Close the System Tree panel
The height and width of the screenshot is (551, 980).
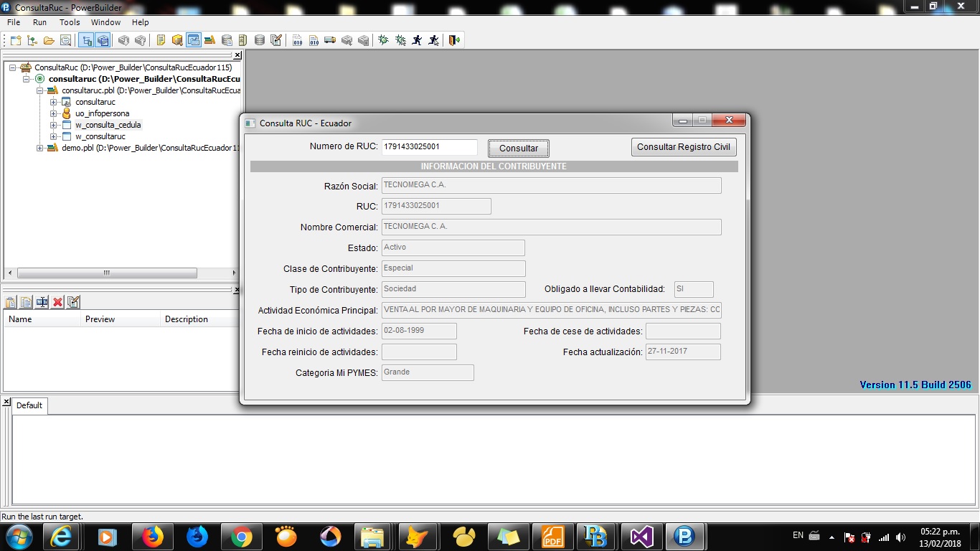click(237, 55)
